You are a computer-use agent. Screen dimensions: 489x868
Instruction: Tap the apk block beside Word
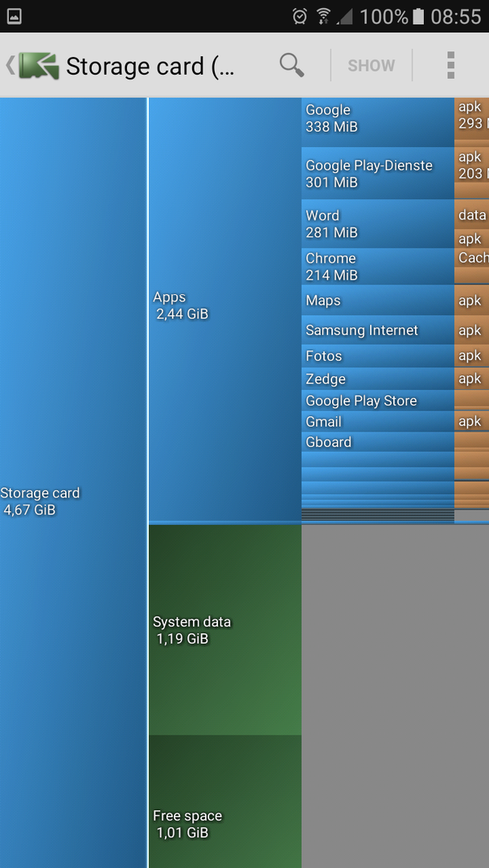click(x=472, y=239)
